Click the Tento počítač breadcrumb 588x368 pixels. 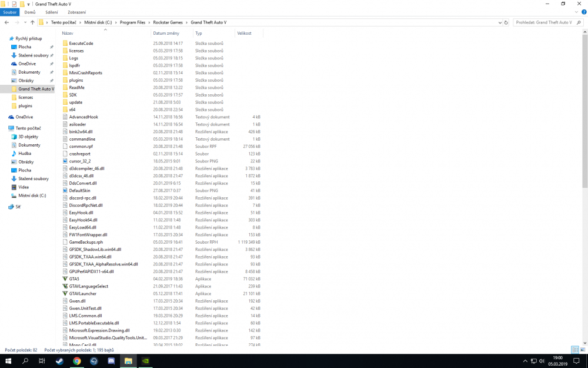pos(64,22)
